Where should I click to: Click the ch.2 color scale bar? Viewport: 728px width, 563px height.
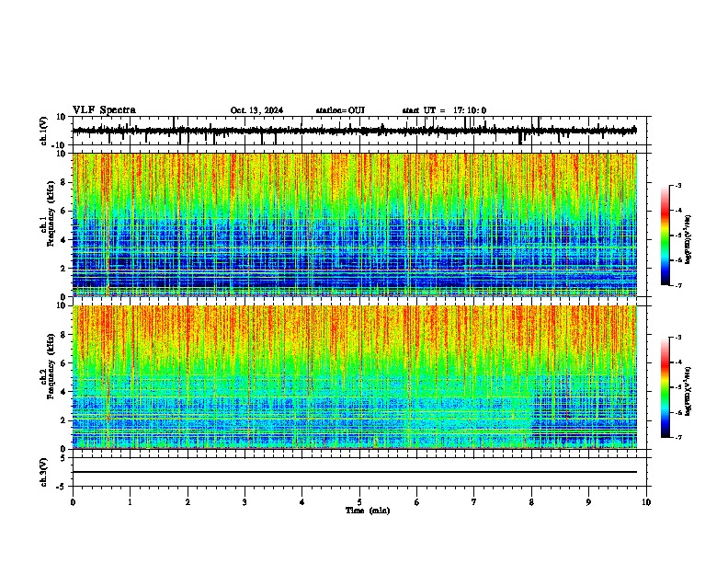[665, 387]
